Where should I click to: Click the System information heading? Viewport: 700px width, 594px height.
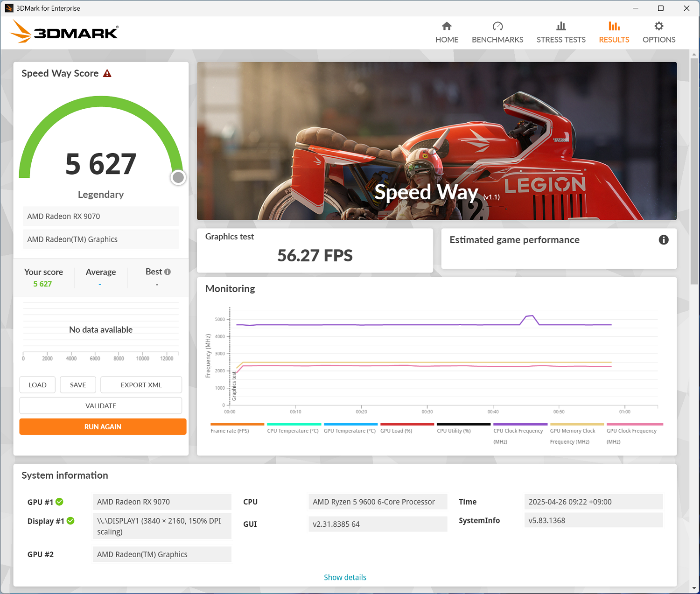[x=65, y=475]
